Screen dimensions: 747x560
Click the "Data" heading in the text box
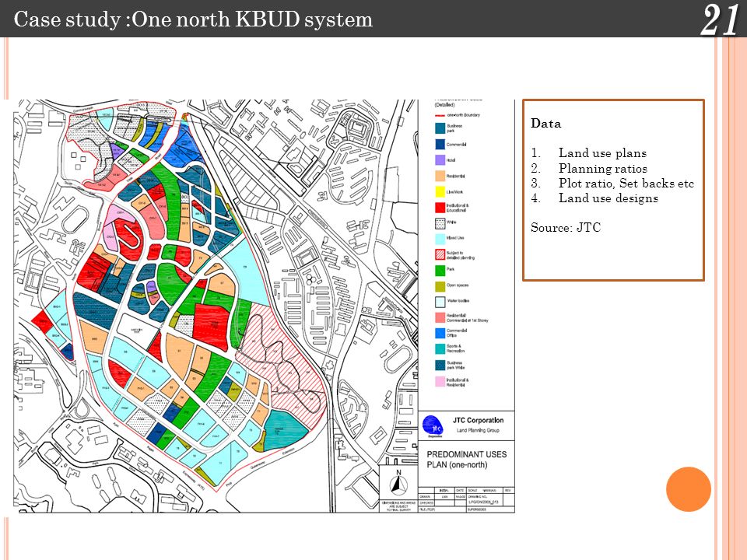[x=546, y=124]
